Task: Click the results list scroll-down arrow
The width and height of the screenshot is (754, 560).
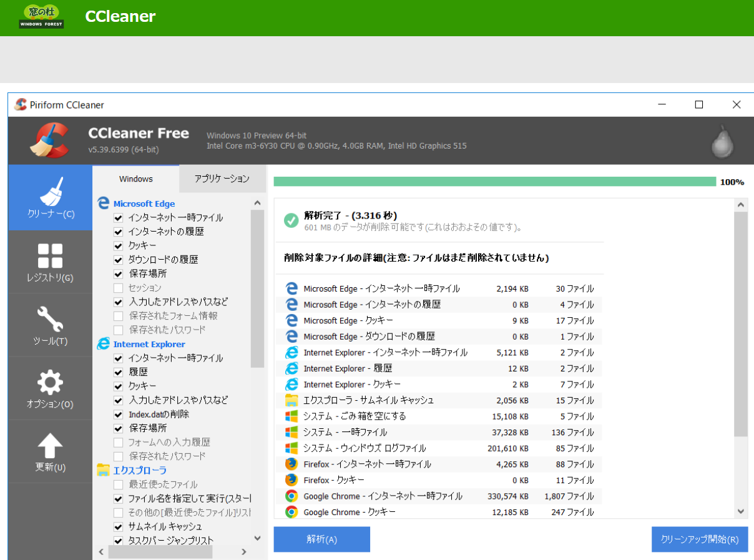Action: [741, 511]
